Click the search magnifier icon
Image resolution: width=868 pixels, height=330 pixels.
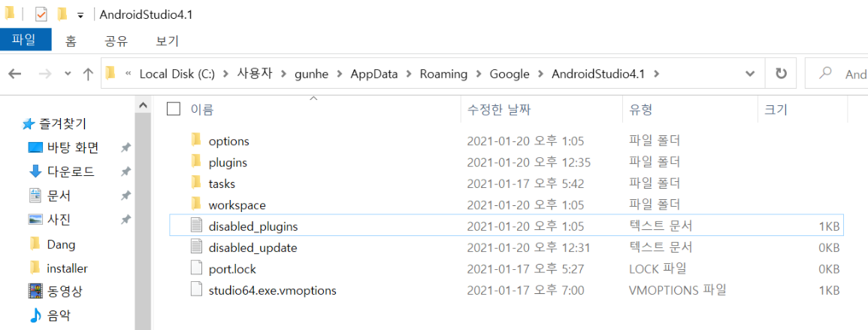[x=826, y=74]
